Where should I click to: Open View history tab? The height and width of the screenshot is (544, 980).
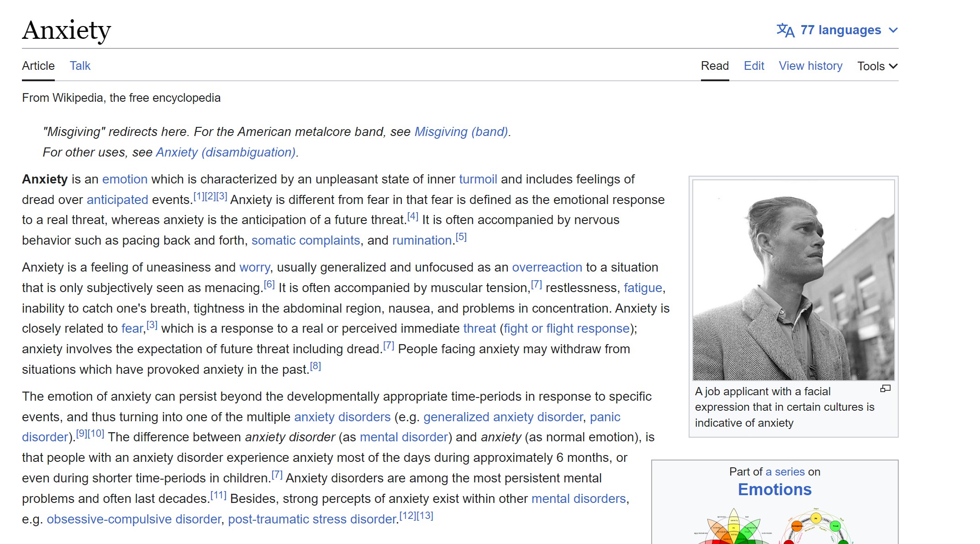[x=810, y=66]
